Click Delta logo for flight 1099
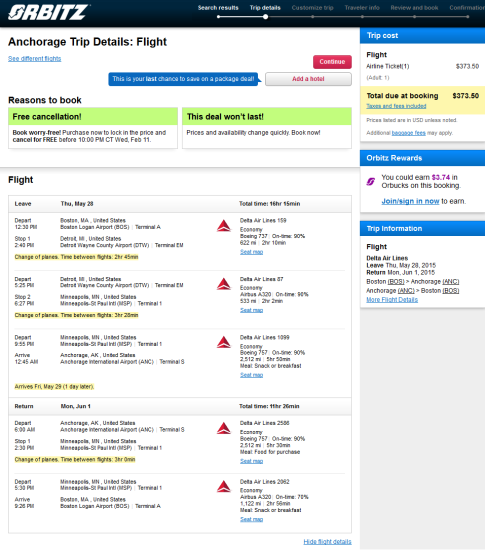 pyautogui.click(x=224, y=342)
